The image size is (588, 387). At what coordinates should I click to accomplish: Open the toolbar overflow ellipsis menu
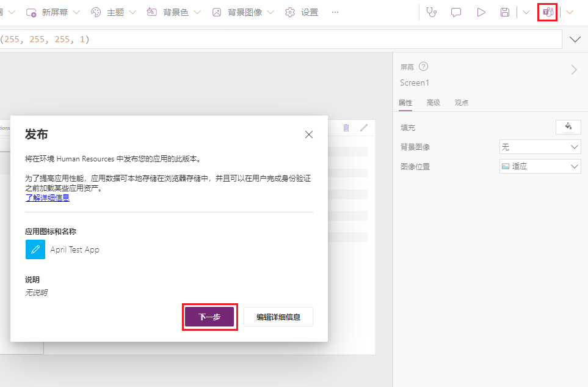pyautogui.click(x=335, y=12)
